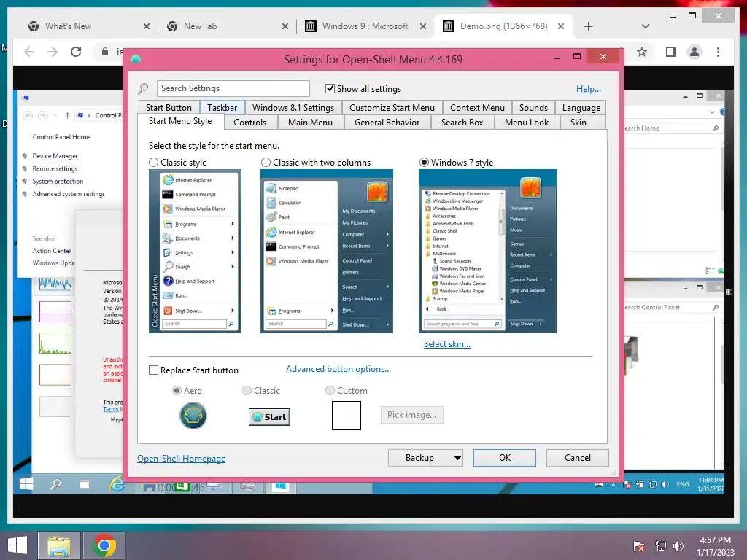Screen dimensions: 747x560
Task: Choose the Aero button radio option
Action: pos(177,391)
